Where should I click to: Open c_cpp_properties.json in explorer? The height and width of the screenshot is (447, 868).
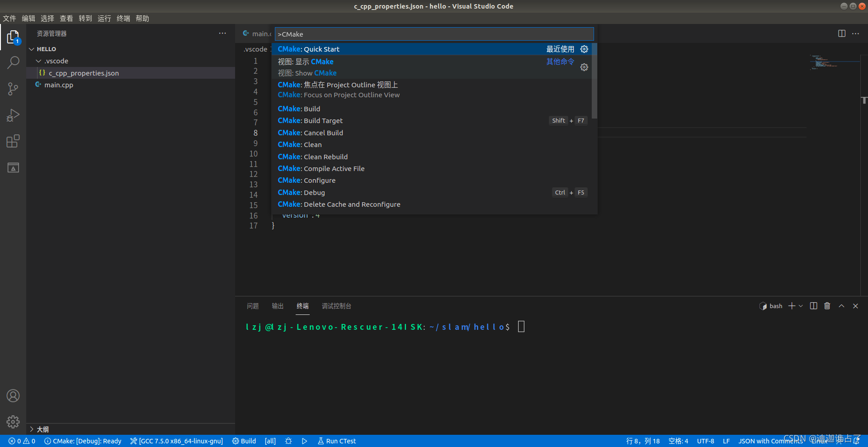click(131, 73)
